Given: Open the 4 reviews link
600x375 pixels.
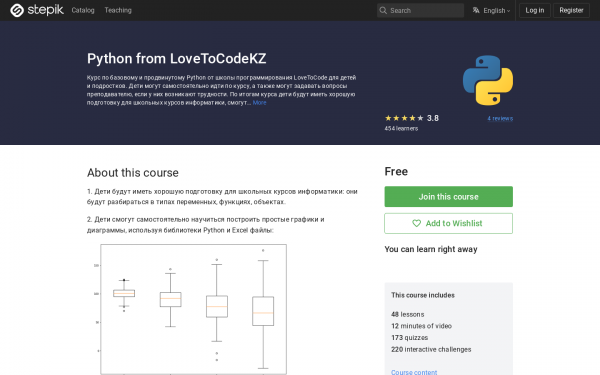Looking at the screenshot, I should [x=500, y=118].
